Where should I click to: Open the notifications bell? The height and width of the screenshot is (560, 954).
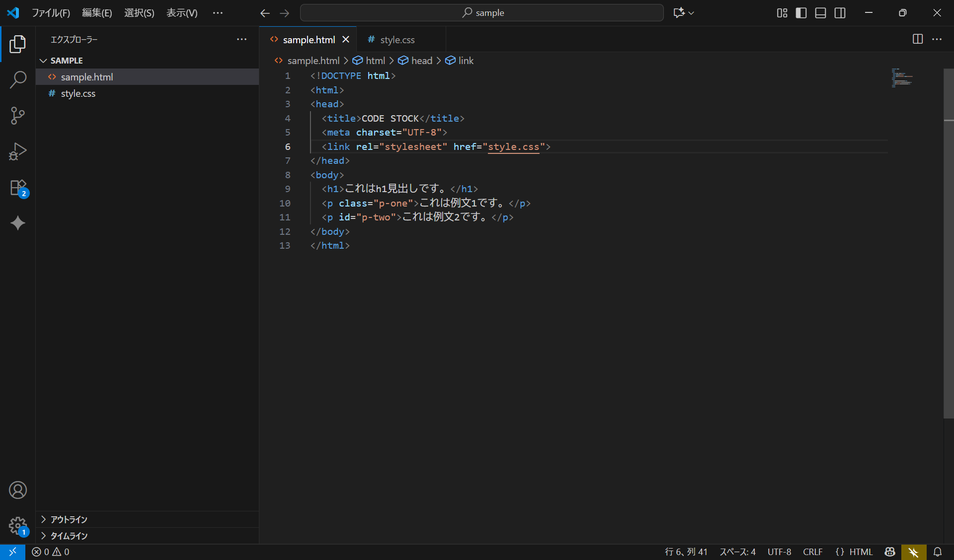[x=938, y=552]
